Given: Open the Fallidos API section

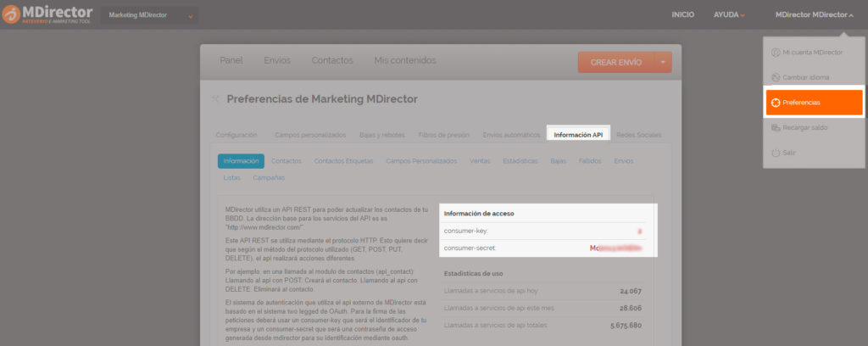Looking at the screenshot, I should coord(590,161).
